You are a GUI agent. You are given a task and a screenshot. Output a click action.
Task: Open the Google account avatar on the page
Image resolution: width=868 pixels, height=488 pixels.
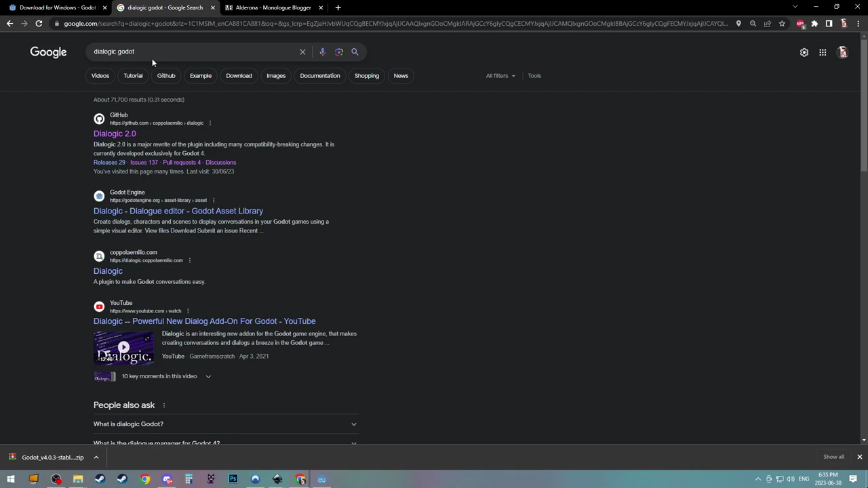click(843, 52)
